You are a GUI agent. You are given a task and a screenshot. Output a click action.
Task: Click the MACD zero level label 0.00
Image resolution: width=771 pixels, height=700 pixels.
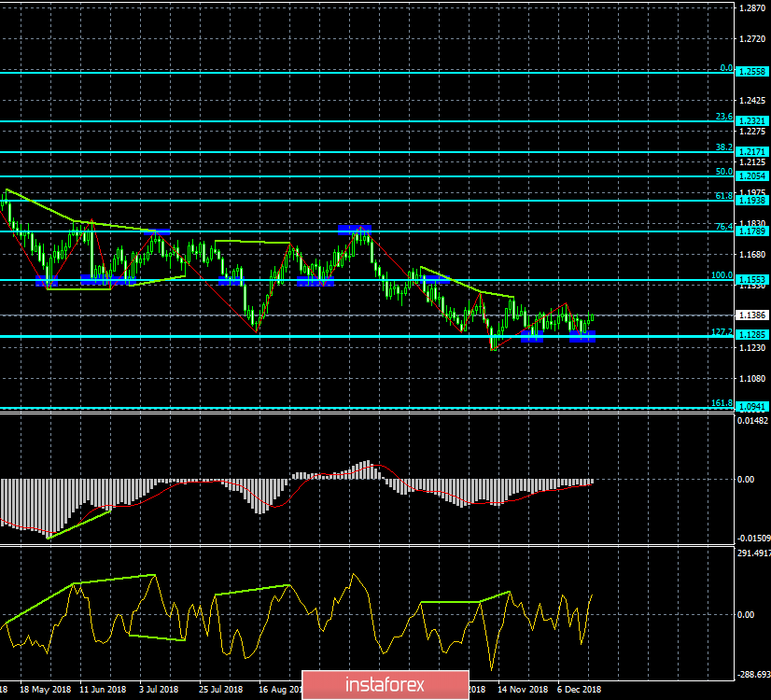(x=746, y=480)
